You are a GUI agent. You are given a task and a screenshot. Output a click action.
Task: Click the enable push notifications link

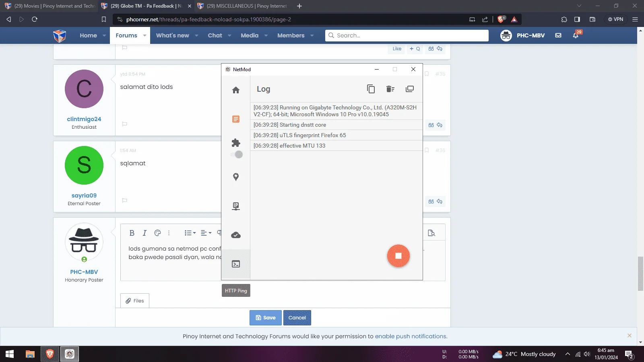pyautogui.click(x=411, y=336)
